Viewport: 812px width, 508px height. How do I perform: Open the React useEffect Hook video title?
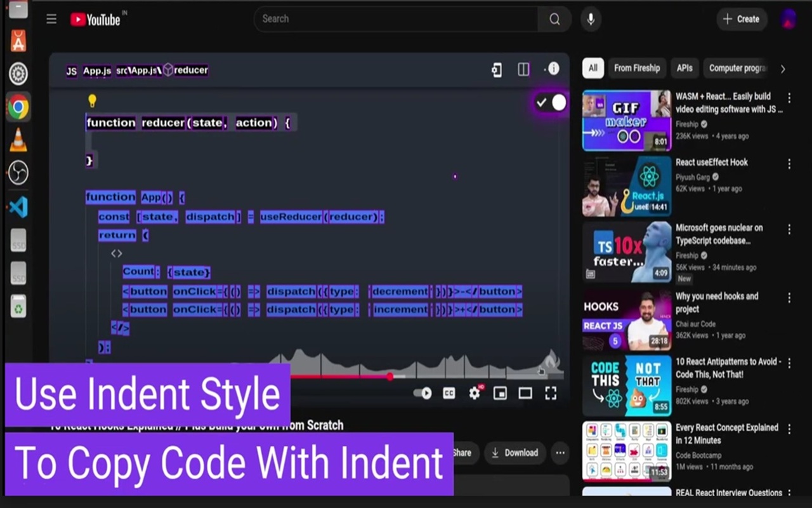coord(712,163)
